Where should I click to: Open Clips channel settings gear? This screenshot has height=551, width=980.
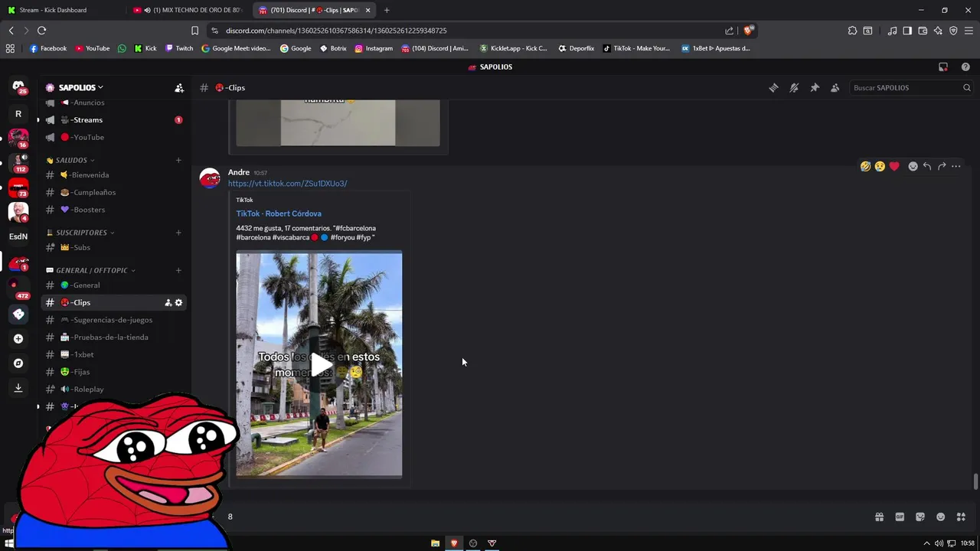point(178,303)
